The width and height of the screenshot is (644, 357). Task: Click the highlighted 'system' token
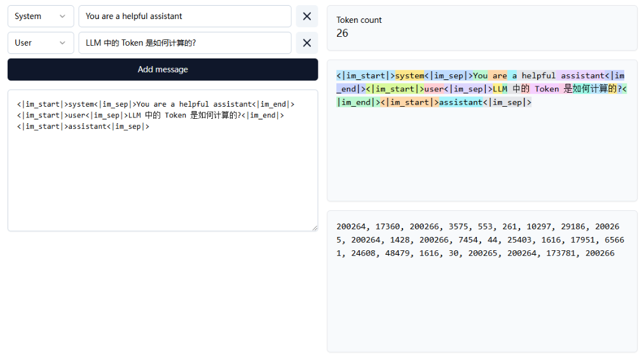(409, 76)
